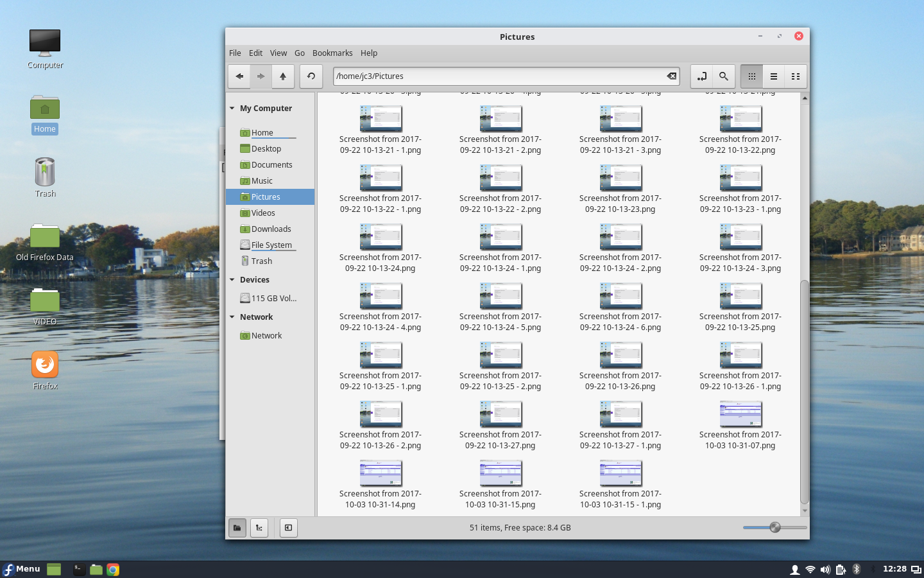Open the View menu

[278, 53]
